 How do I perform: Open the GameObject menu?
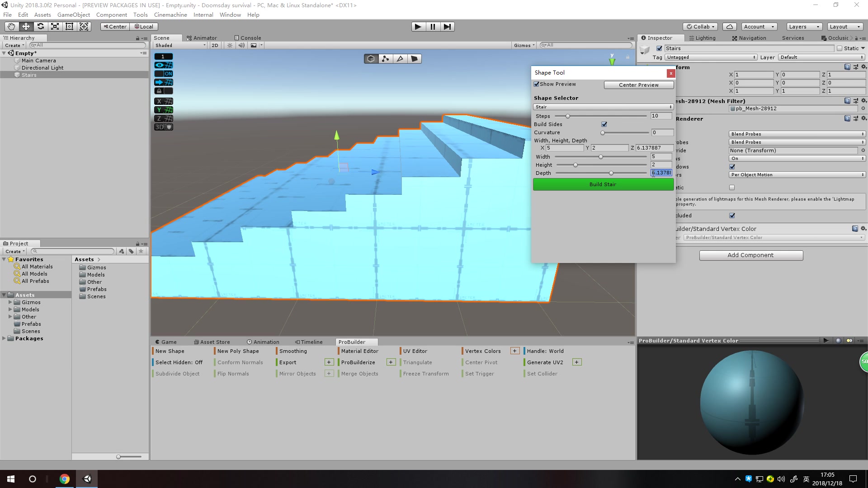click(74, 14)
